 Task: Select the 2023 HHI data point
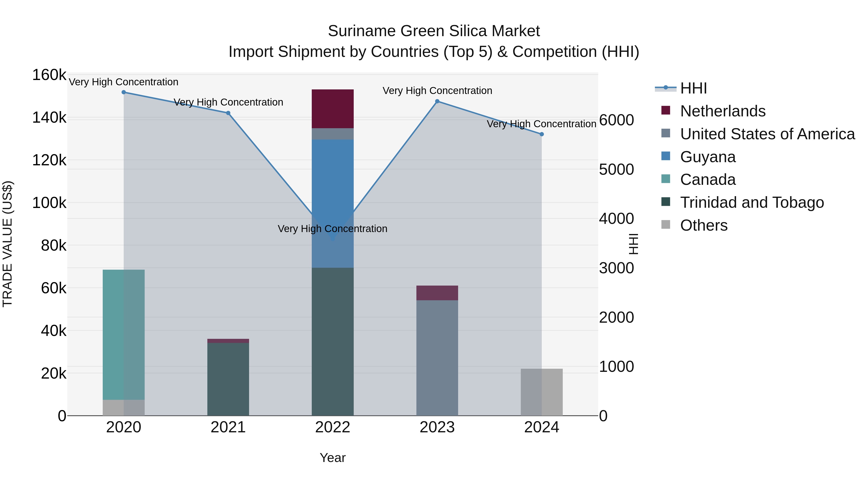[437, 101]
